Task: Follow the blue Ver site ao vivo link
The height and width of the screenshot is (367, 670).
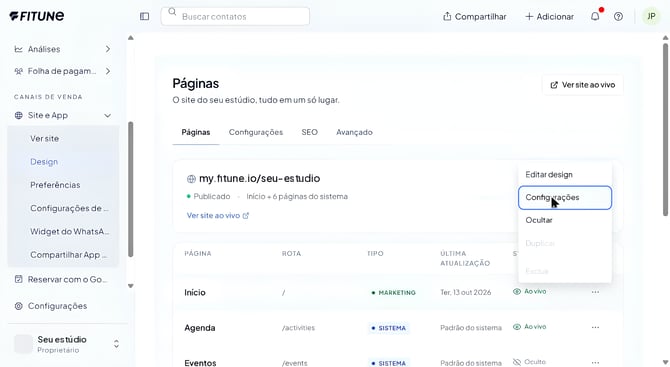Action: (x=218, y=215)
